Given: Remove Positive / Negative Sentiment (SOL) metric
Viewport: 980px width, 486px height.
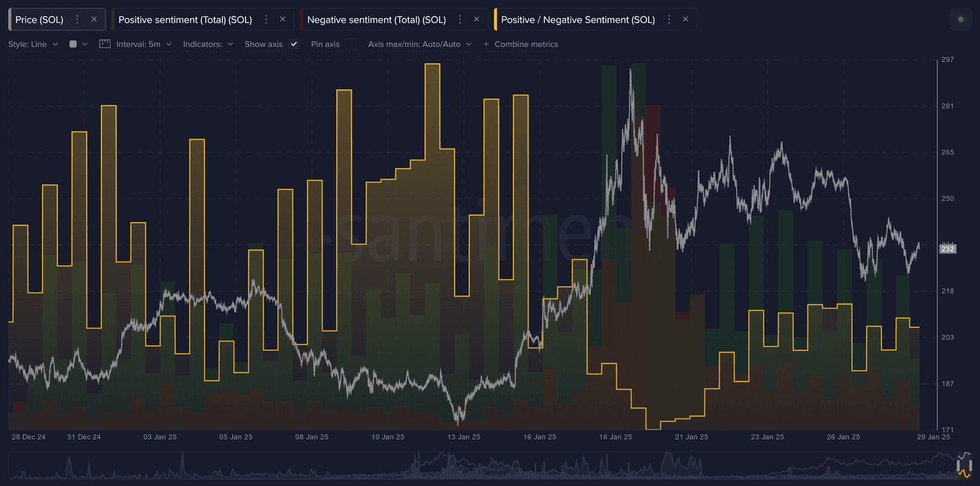Looking at the screenshot, I should 685,20.
